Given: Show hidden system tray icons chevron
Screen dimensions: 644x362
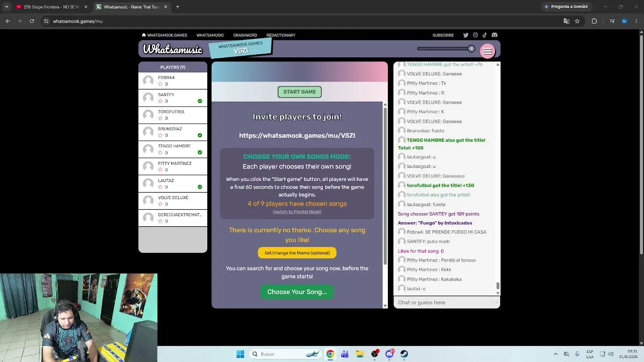Looking at the screenshot, I should [555, 354].
